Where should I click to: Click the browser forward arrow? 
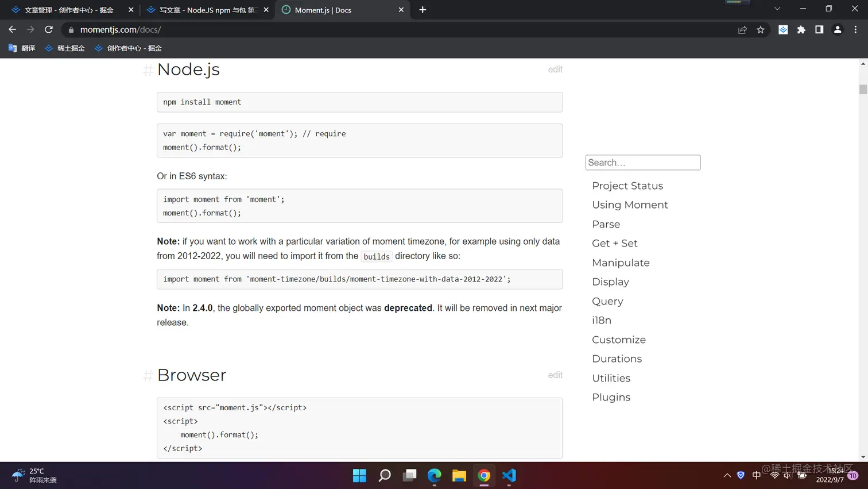pyautogui.click(x=30, y=29)
